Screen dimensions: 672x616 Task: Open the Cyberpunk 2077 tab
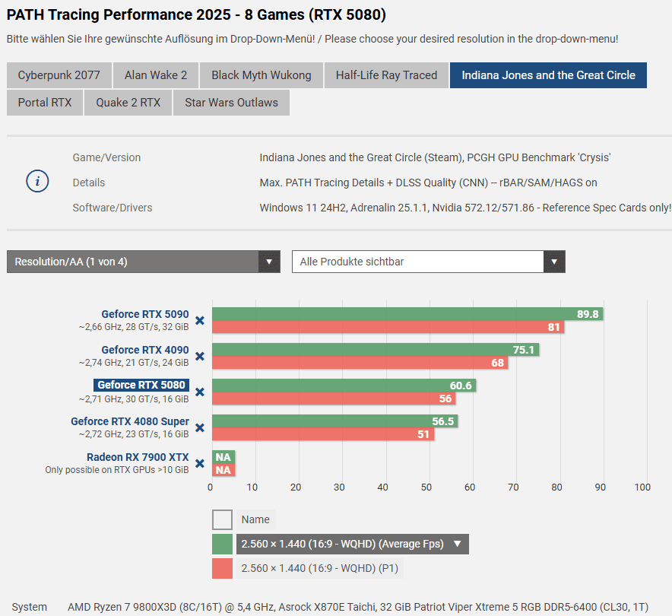59,75
